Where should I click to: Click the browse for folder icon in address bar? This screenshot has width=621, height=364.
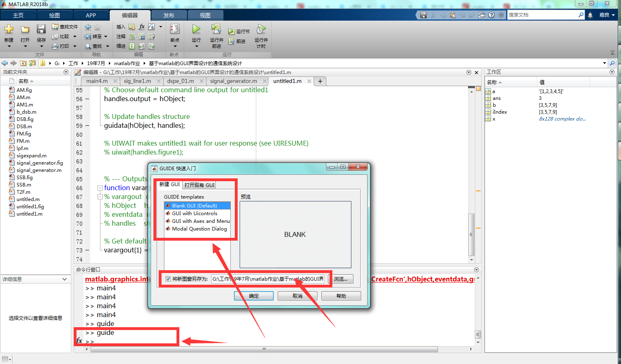pos(32,63)
